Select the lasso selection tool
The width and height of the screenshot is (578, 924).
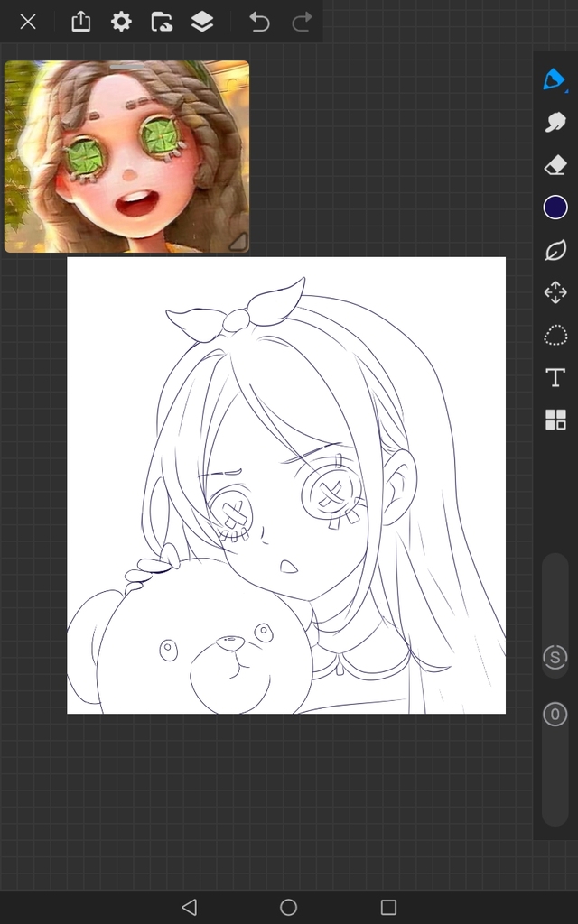coord(555,335)
